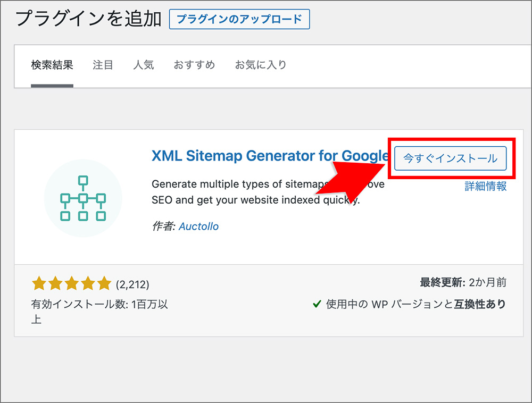Click the sitemap plugin icon thumbnail

(x=83, y=198)
